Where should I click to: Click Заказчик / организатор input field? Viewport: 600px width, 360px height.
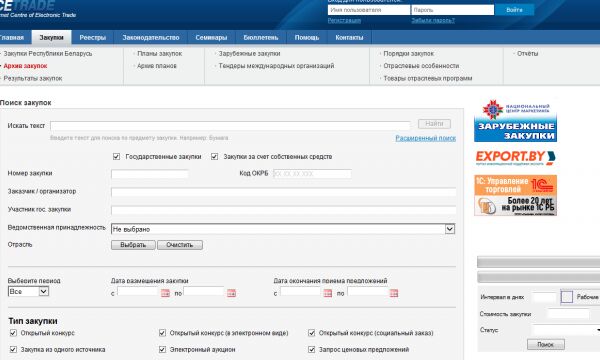pyautogui.click(x=284, y=192)
